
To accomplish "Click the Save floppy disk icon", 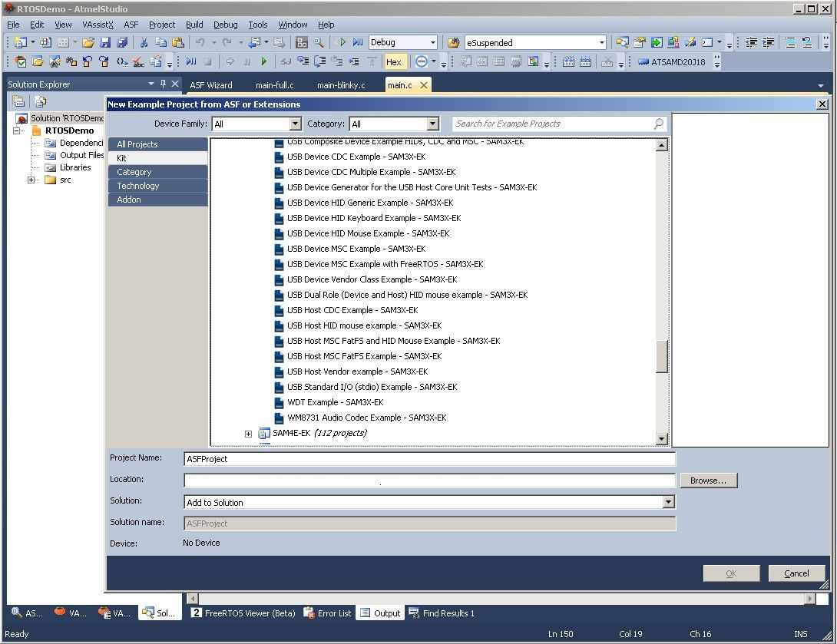I will pos(105,43).
